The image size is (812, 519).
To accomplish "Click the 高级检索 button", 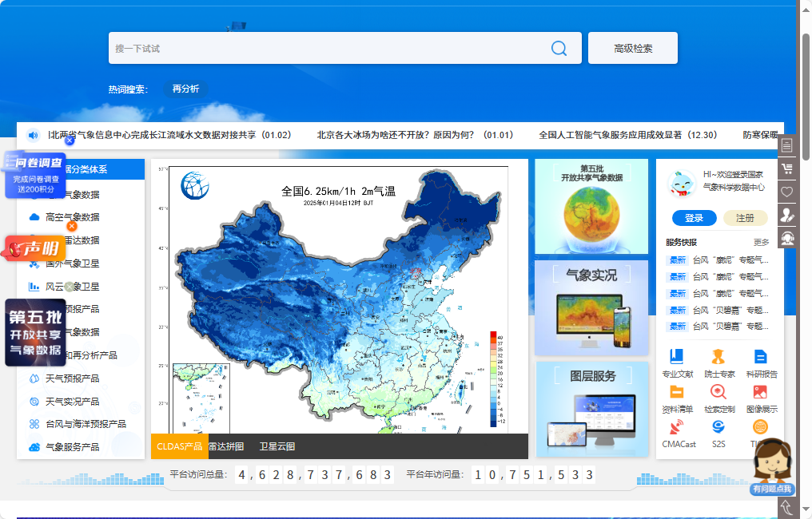I will pyautogui.click(x=633, y=48).
